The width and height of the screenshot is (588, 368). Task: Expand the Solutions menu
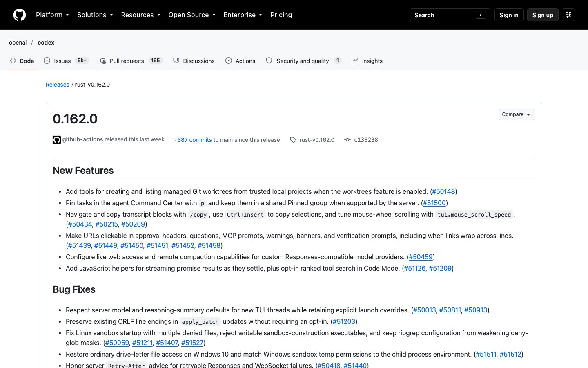pos(95,15)
